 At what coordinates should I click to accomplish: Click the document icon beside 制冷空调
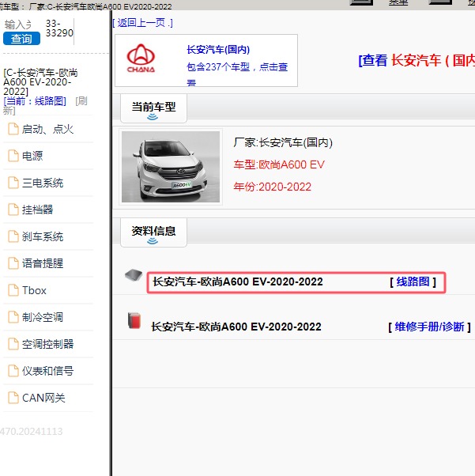pyautogui.click(x=13, y=317)
